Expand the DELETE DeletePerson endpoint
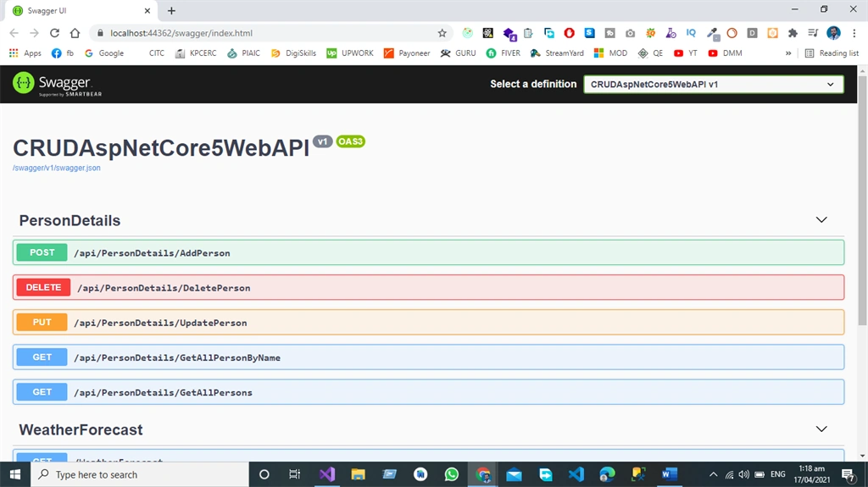 coord(428,287)
